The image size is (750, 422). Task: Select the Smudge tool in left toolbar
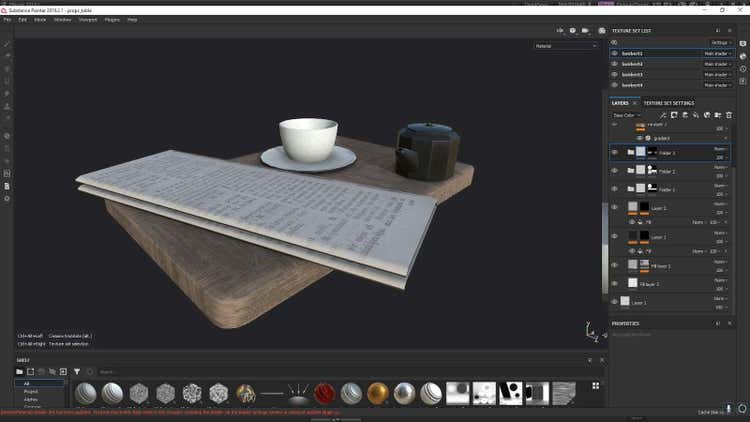coord(7,93)
